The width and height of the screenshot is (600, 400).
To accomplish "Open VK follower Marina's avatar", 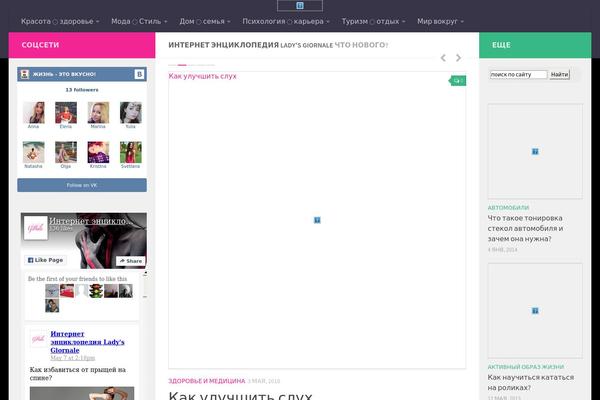I will pos(98,113).
